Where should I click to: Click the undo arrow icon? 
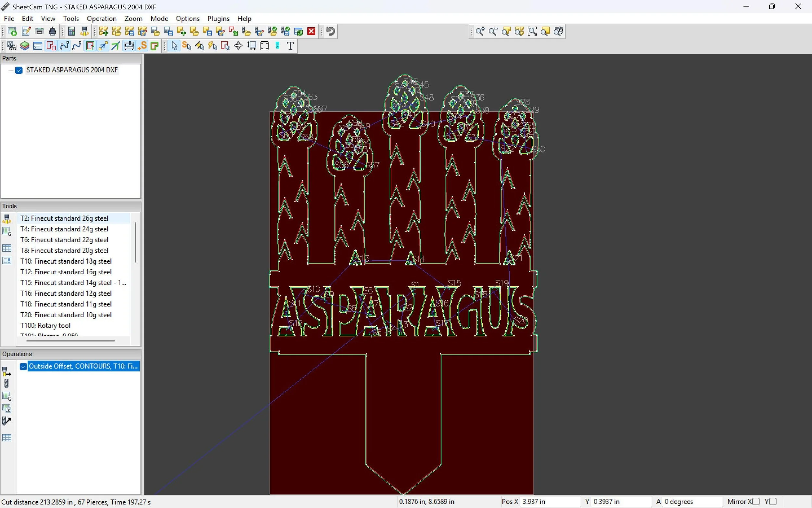331,31
